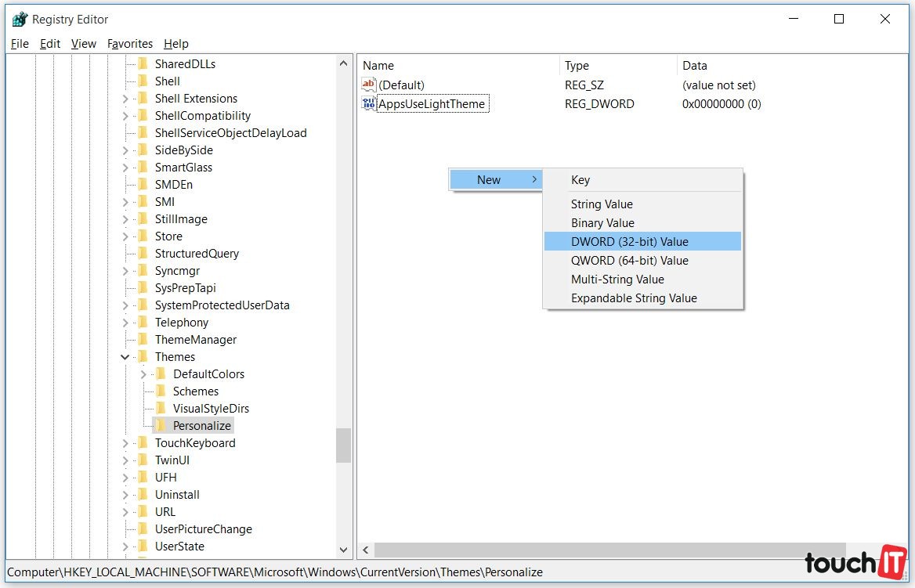This screenshot has width=915, height=588.
Task: Click the VisualStyleDirs folder icon
Action: pos(161,409)
